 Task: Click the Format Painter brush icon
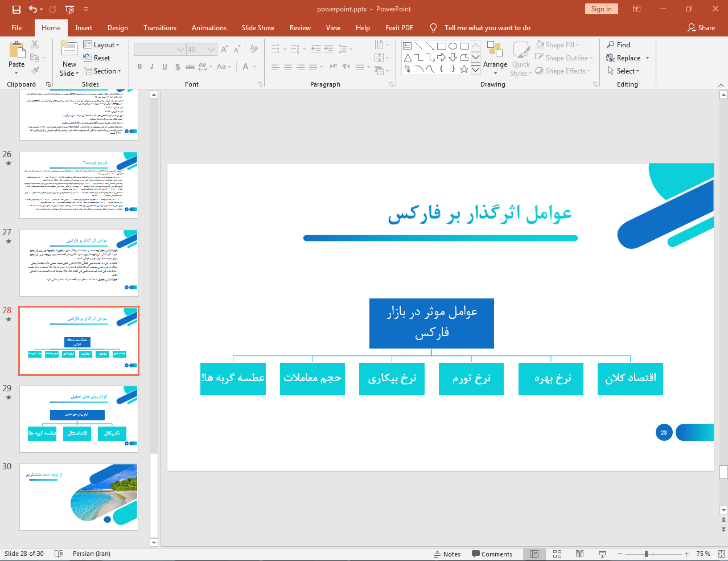click(x=35, y=71)
